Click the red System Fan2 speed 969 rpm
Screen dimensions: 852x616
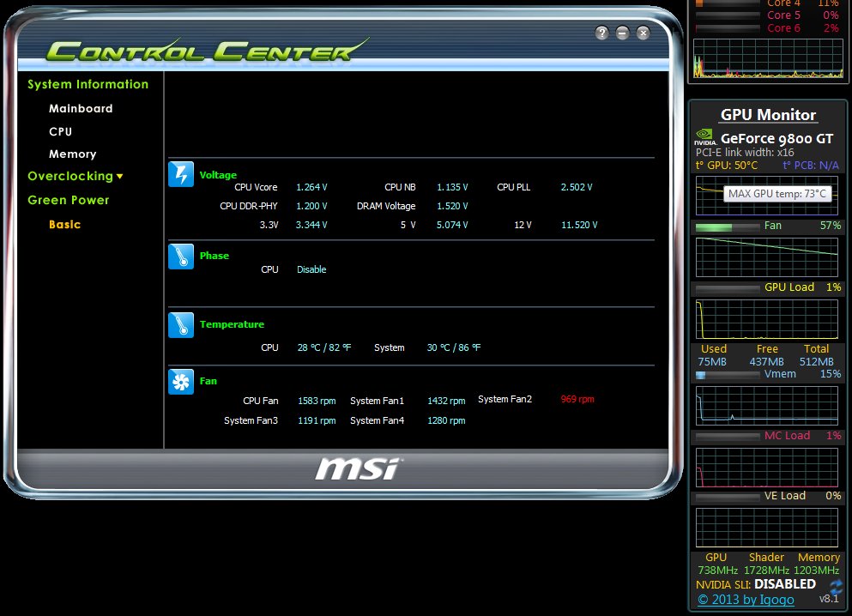tap(577, 399)
